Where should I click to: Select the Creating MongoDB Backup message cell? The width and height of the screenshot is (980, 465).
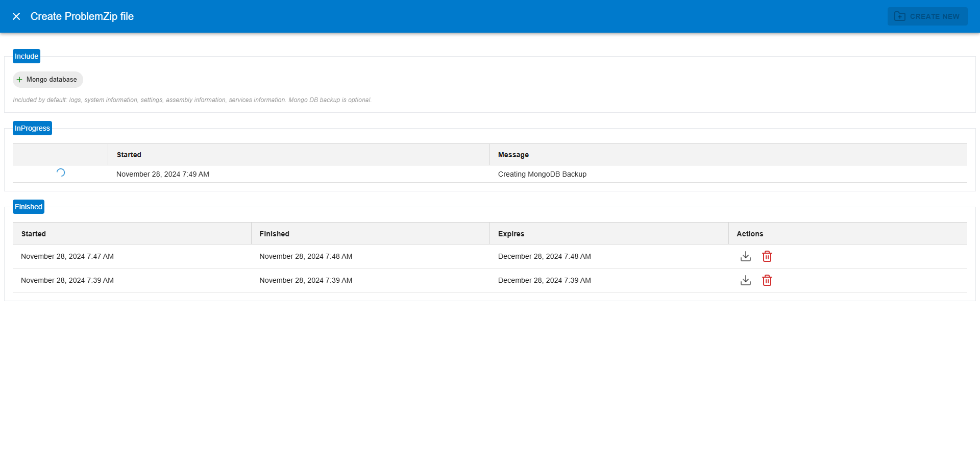click(x=542, y=174)
